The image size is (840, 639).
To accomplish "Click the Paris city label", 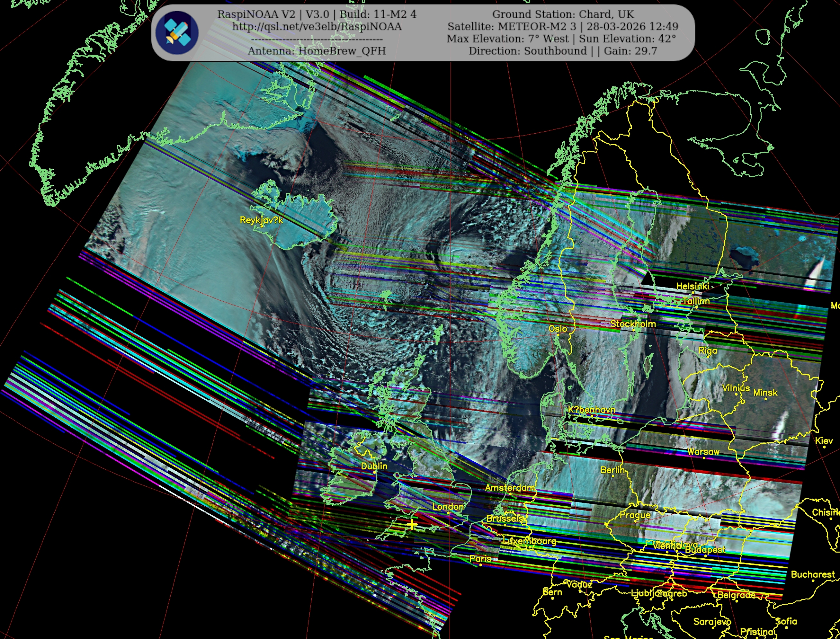I will (480, 558).
